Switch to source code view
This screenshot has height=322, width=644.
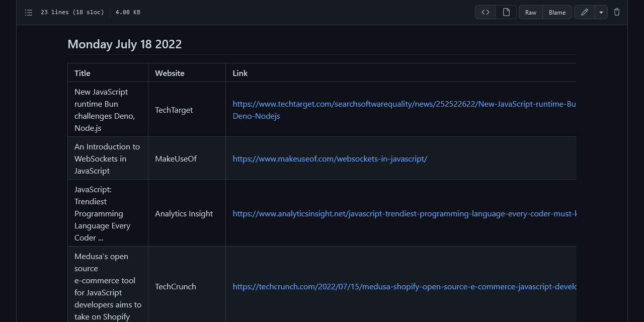point(485,12)
